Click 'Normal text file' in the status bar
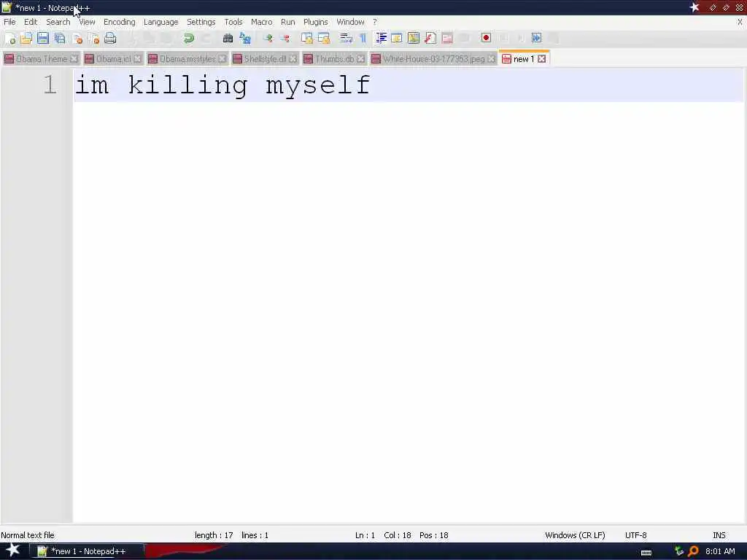This screenshot has height=560, width=747. coord(28,535)
